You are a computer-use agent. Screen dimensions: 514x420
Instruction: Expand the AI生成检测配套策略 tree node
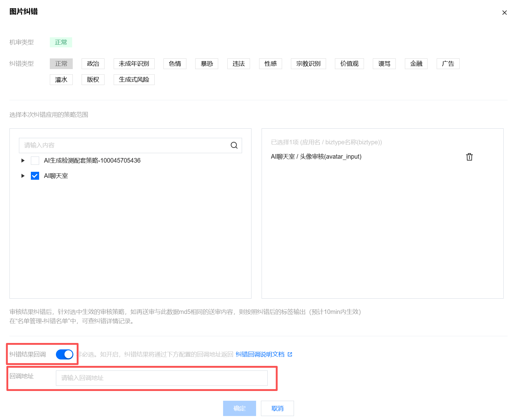23,160
